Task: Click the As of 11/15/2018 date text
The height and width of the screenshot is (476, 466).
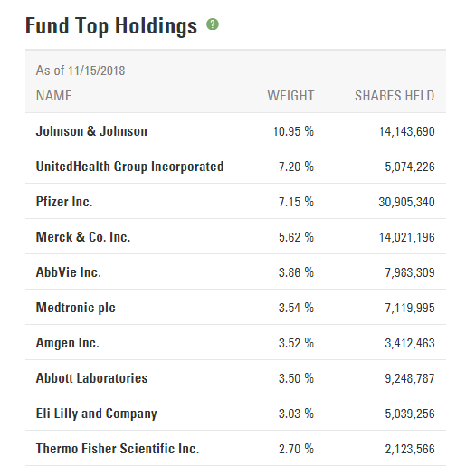Action: (81, 71)
